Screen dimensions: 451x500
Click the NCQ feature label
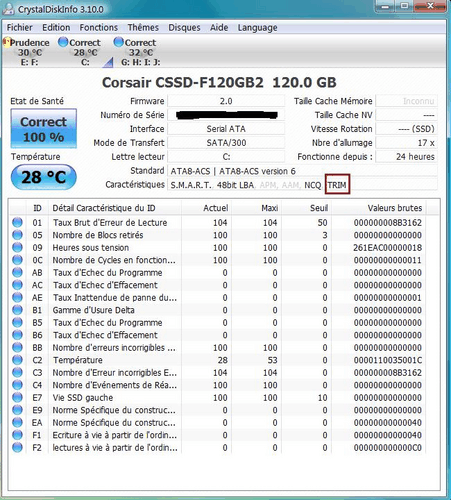(313, 185)
